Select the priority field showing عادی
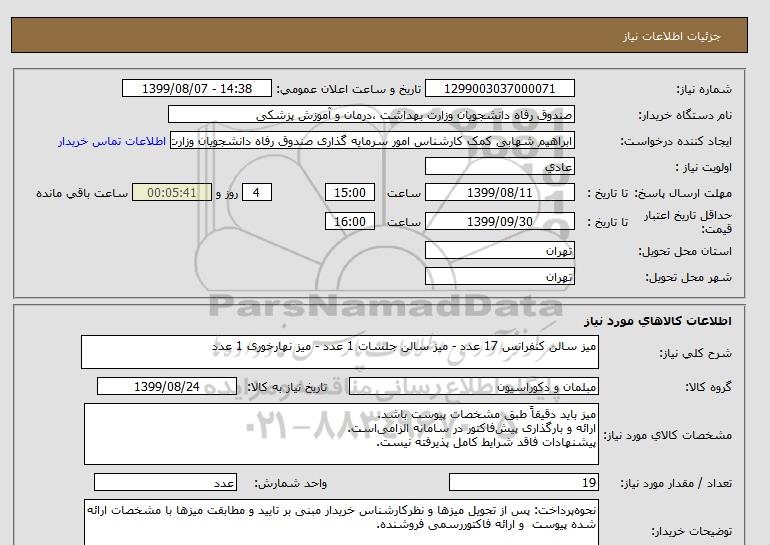The height and width of the screenshot is (545, 770). point(499,166)
